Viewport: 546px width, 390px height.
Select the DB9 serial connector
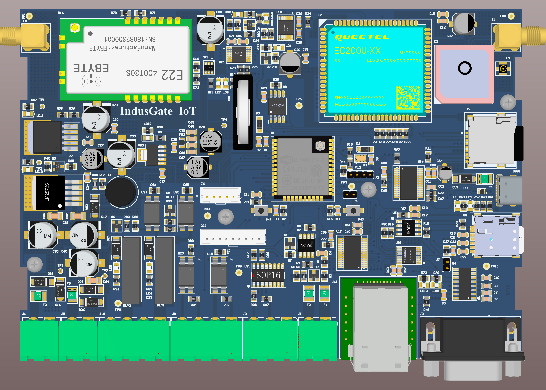(x=472, y=348)
